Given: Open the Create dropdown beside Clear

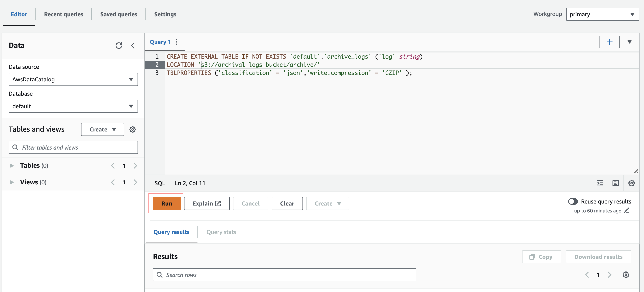Looking at the screenshot, I should [x=327, y=204].
